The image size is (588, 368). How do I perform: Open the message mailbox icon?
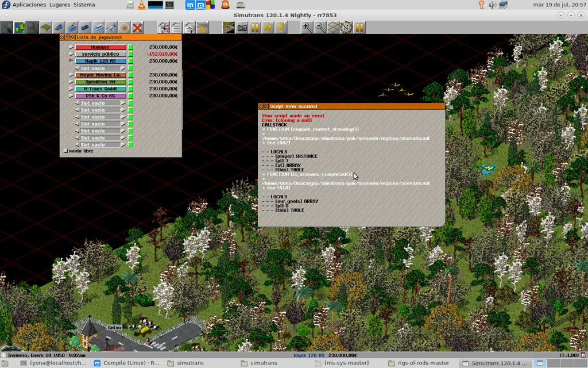pos(189,28)
